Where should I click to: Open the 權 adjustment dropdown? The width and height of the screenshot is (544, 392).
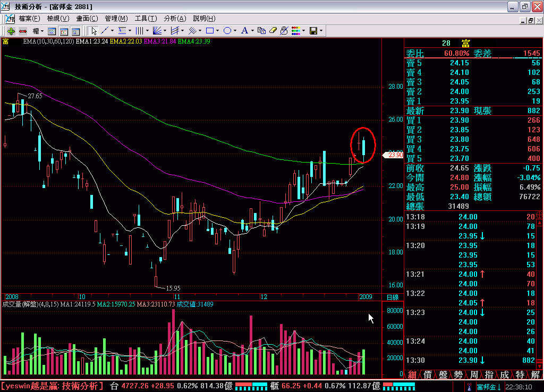(38, 31)
